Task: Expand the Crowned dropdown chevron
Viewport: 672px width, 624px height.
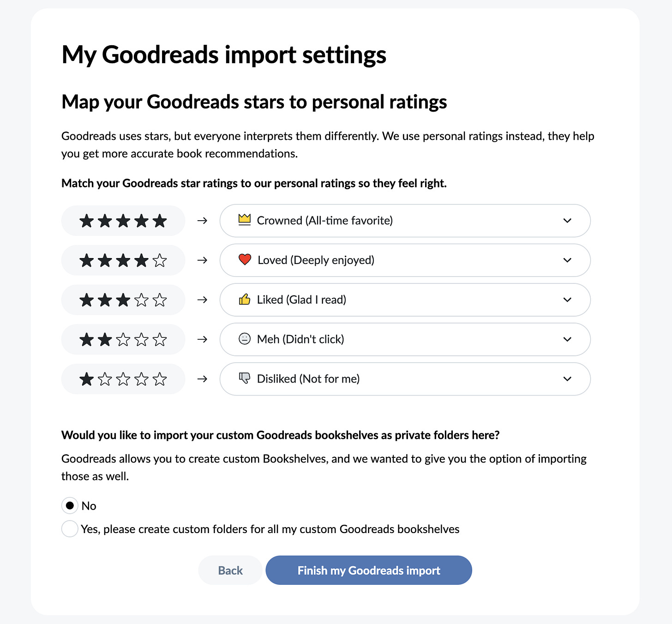Action: click(567, 221)
